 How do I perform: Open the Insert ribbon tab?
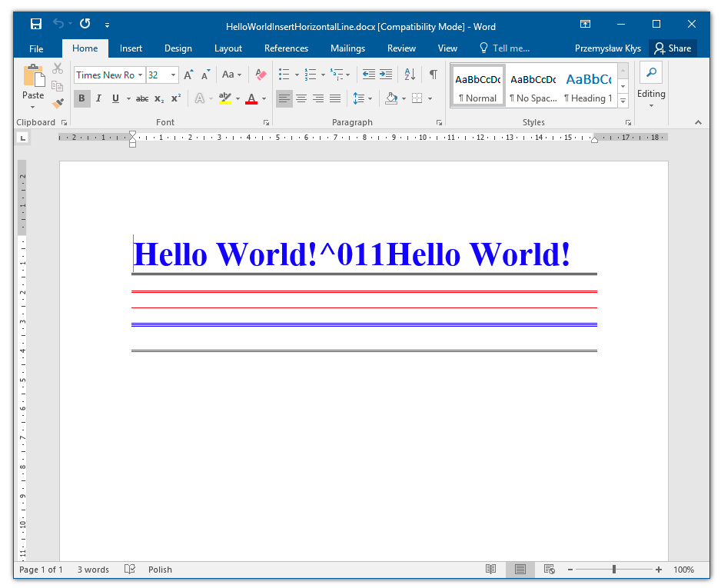[131, 48]
